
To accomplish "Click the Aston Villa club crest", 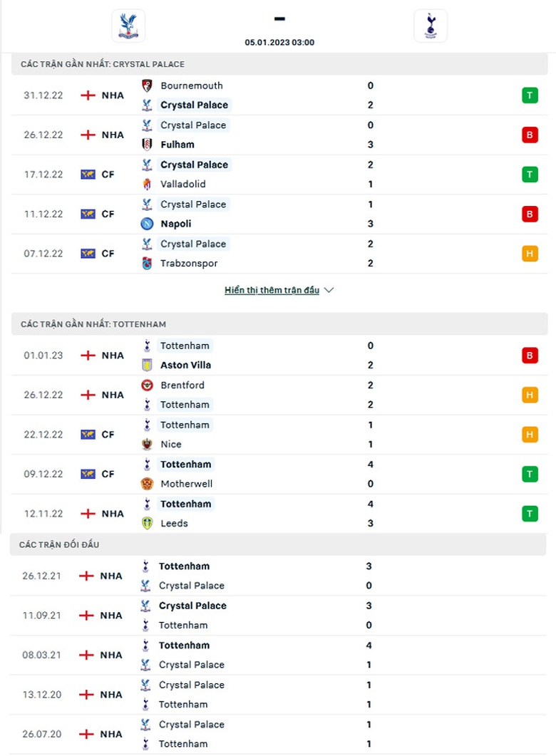I will coord(148,366).
